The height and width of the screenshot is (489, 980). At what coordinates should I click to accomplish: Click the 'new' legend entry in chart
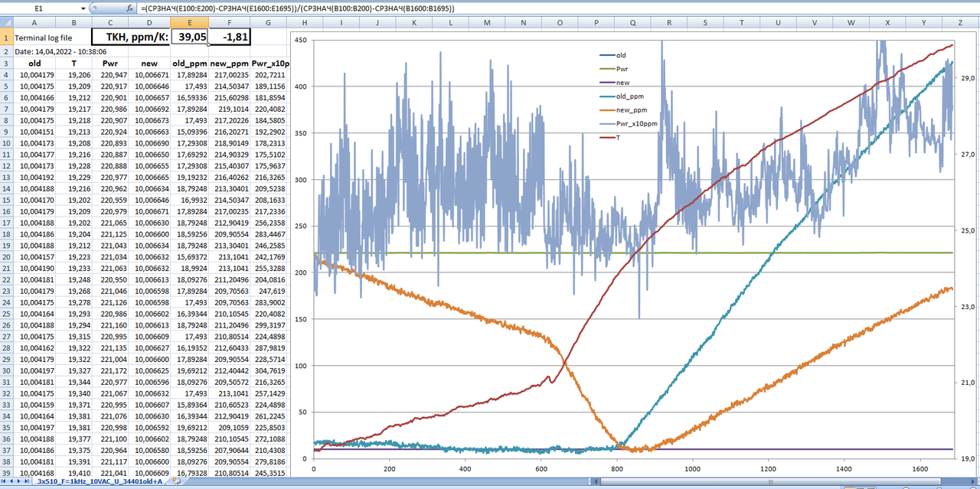pyautogui.click(x=614, y=83)
